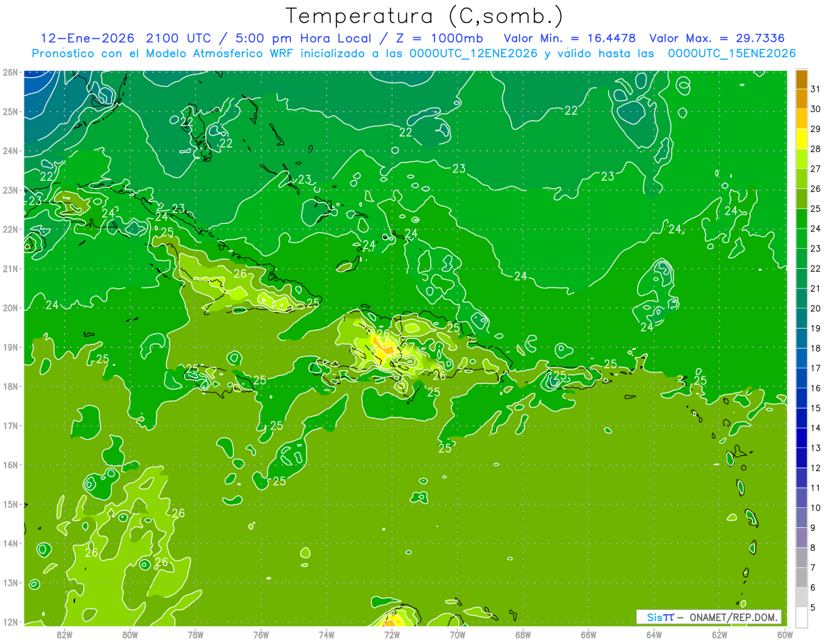Click the '22N' latitude axis label

click(10, 229)
